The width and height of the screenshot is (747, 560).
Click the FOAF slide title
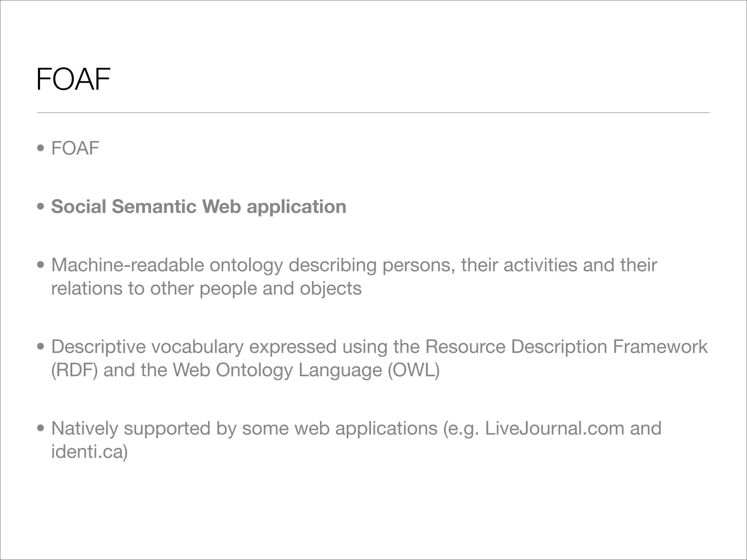pos(73,79)
